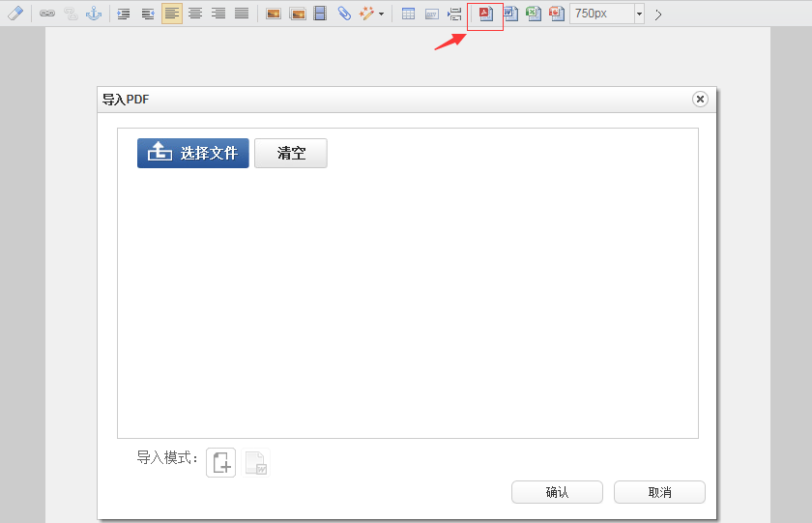Click the 选择文件 upload button
812x523 pixels.
click(x=193, y=153)
